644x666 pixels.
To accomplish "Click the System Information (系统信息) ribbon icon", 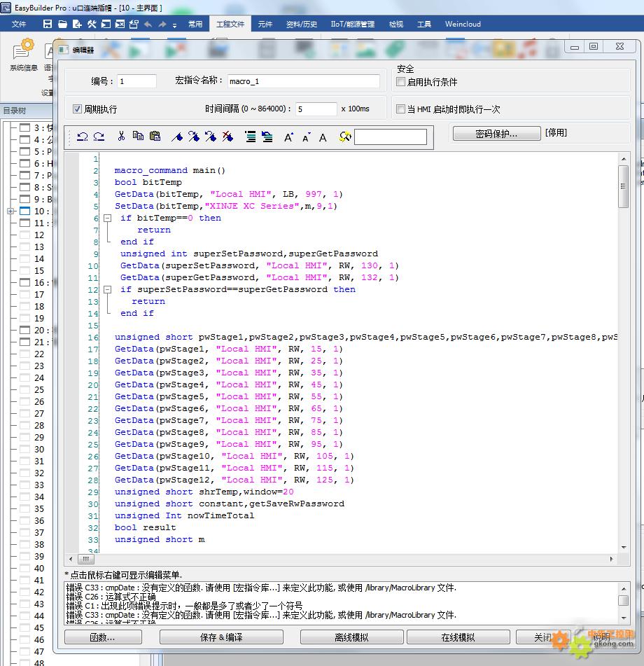I will click(23, 55).
